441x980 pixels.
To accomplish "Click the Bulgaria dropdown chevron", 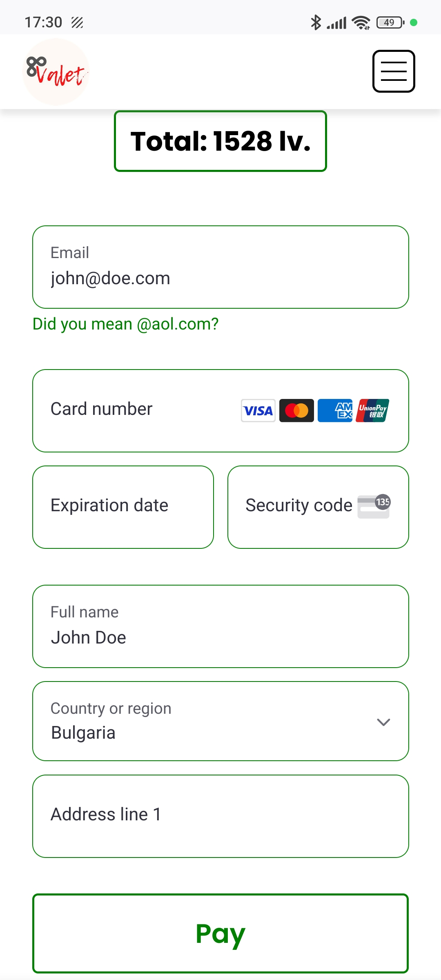I will coord(383,722).
